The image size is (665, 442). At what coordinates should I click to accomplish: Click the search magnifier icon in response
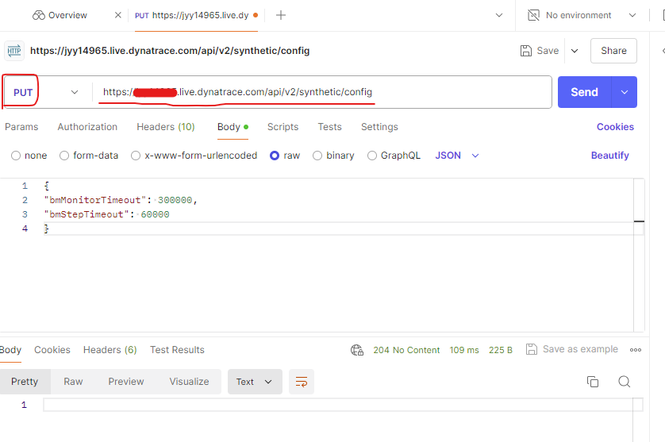(624, 382)
